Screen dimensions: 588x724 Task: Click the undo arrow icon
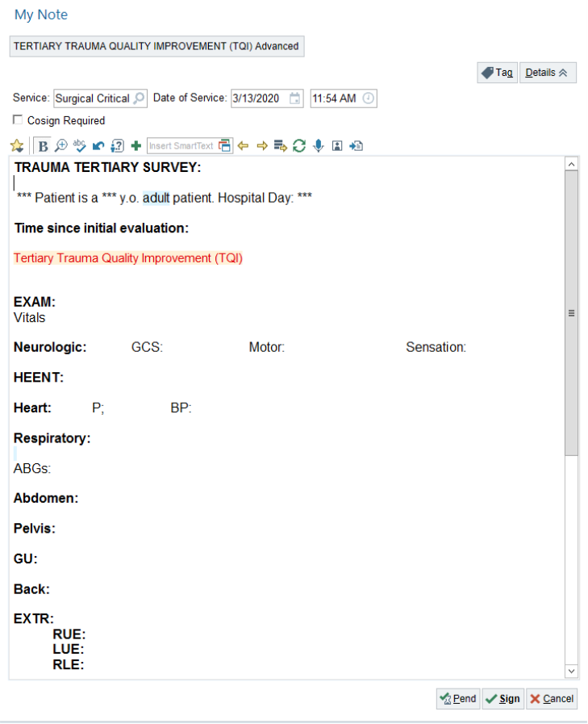(x=98, y=146)
